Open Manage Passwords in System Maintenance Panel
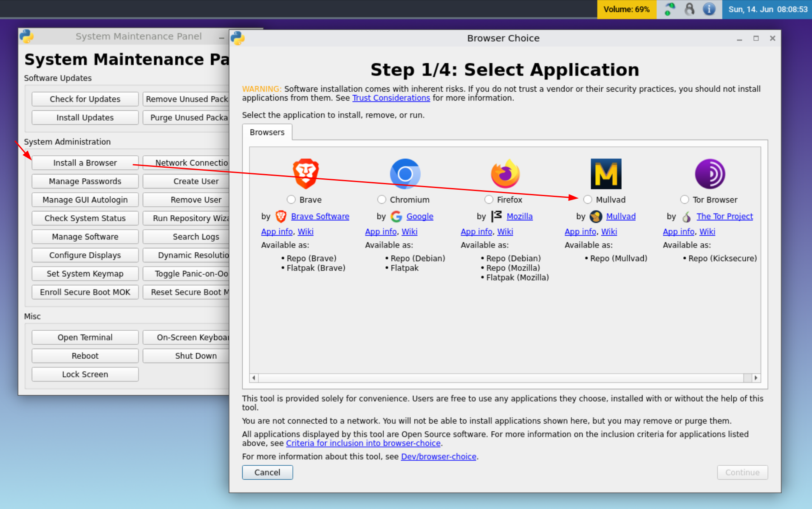Image resolution: width=812 pixels, height=509 pixels. point(85,181)
